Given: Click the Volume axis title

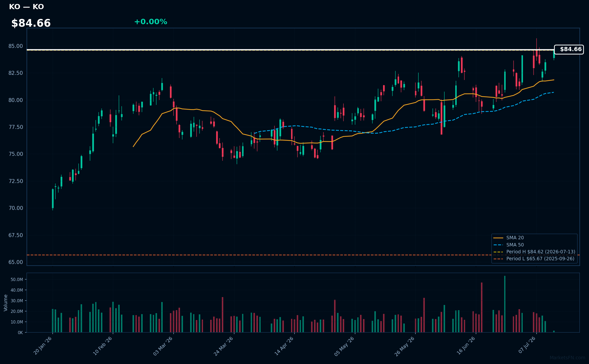Looking at the screenshot, I should [x=5, y=303].
